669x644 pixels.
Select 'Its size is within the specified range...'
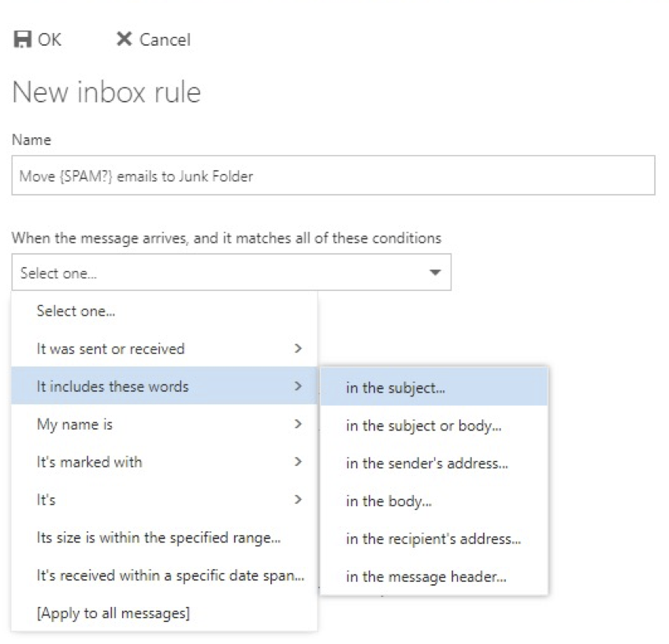(160, 538)
